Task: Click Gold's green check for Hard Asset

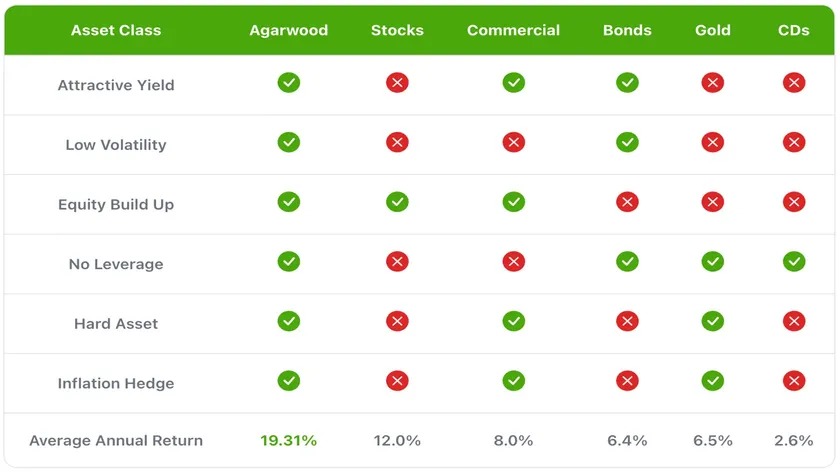Action: click(x=713, y=322)
